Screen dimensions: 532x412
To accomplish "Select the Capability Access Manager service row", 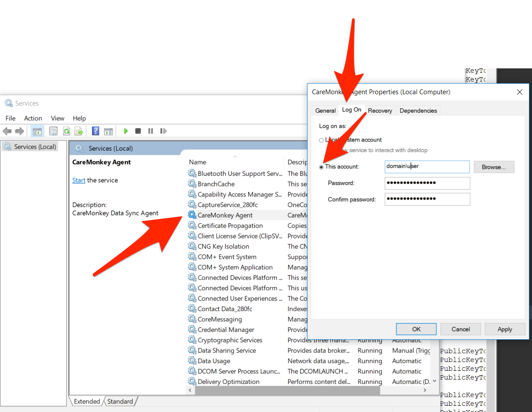I will 247,195.
